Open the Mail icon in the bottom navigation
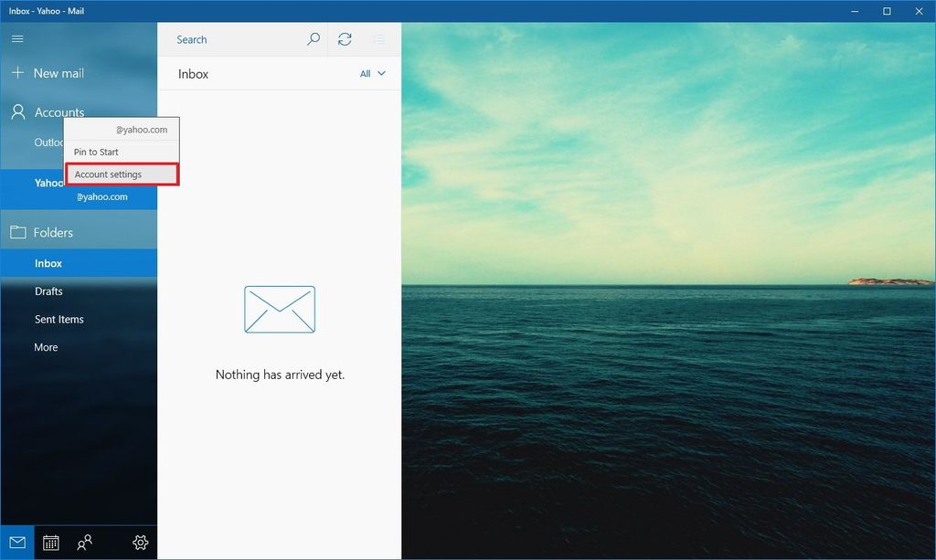This screenshot has height=560, width=936. point(18,542)
